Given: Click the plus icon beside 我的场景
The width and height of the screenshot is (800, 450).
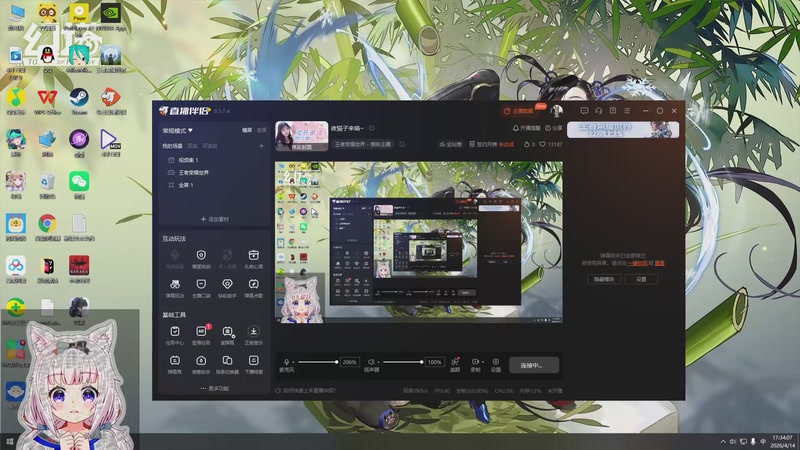Looking at the screenshot, I should coord(261,146).
